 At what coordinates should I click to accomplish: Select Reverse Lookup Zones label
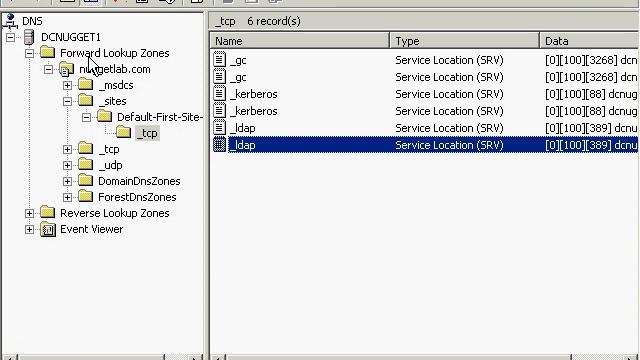pos(115,213)
